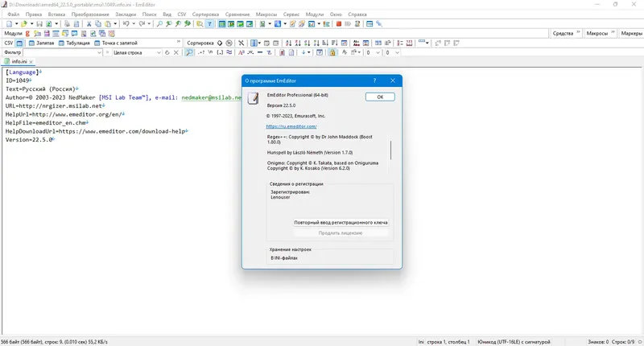Click the Redo arrow icon

[142, 24]
